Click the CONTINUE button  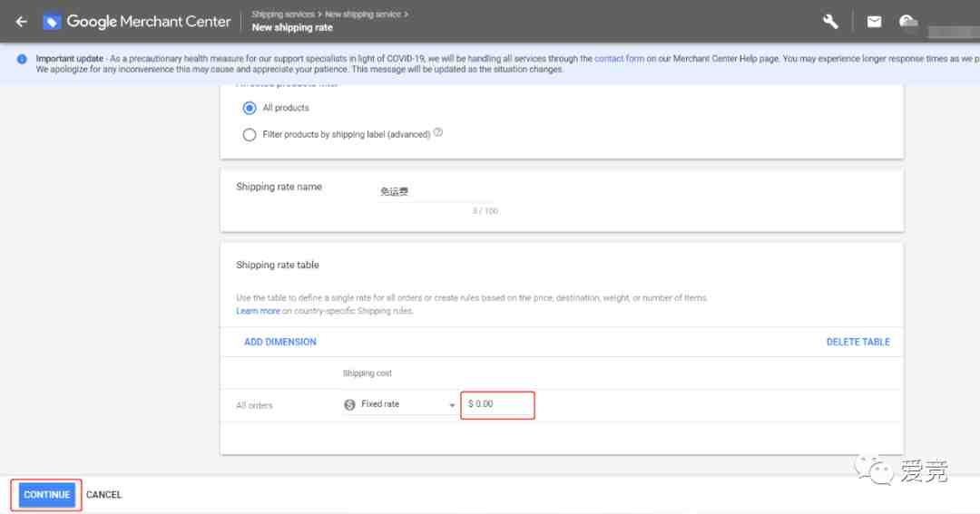(x=47, y=495)
